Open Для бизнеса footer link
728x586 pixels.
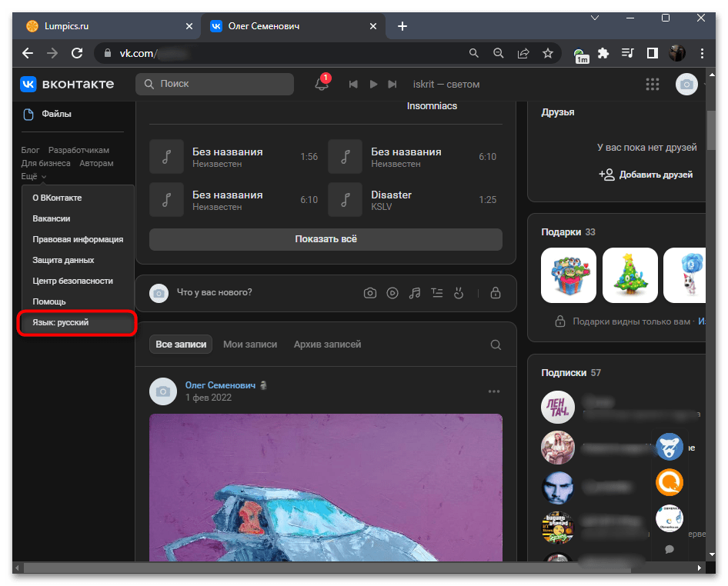(x=45, y=163)
